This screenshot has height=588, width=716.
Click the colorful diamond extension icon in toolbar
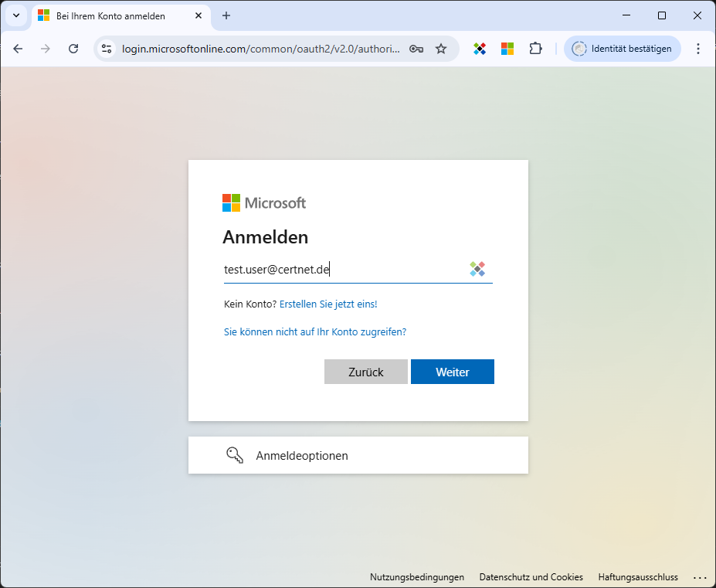[480, 49]
